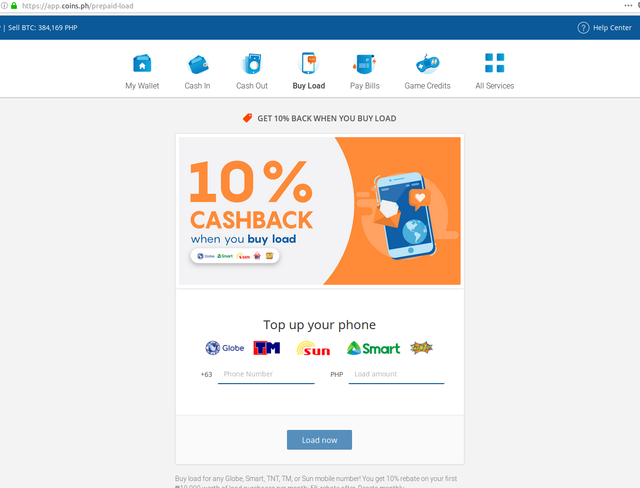Click the green padlock security icon
Image resolution: width=640 pixels, height=488 pixels.
(x=14, y=6)
